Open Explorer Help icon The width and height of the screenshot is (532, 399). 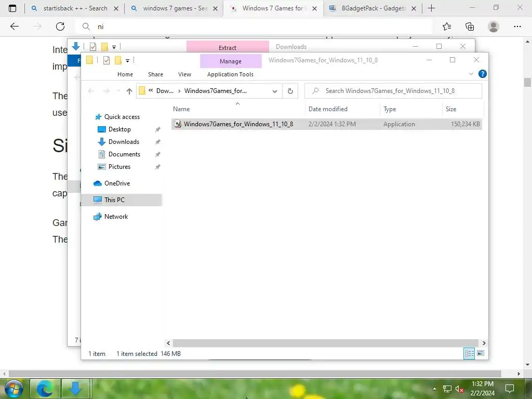482,74
